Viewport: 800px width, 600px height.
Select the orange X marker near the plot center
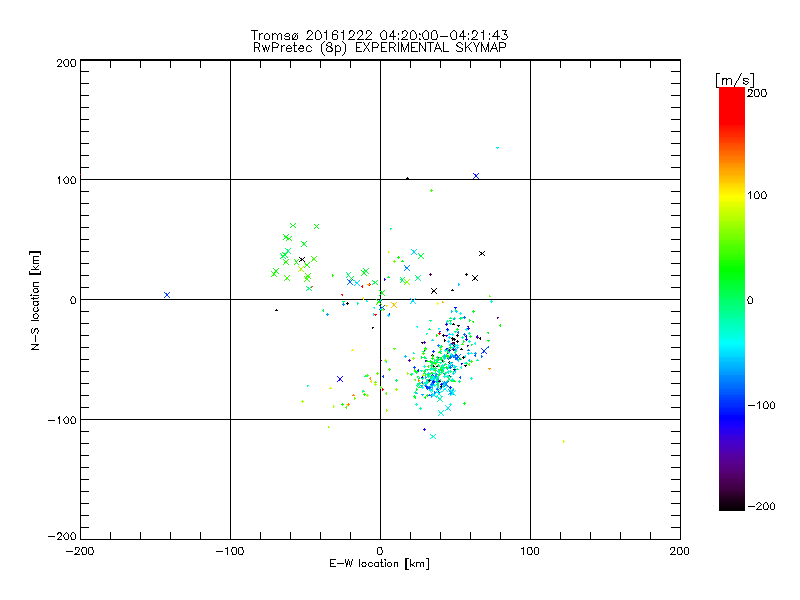[393, 305]
